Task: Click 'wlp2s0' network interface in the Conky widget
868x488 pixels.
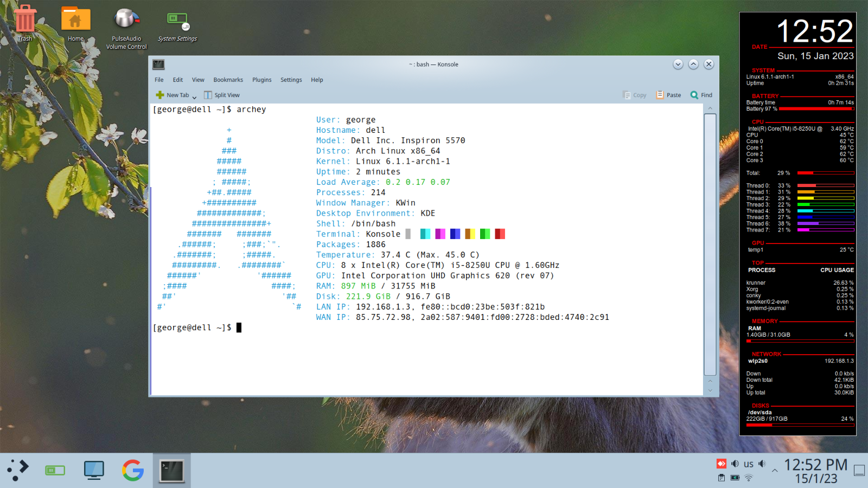Action: coord(757,361)
